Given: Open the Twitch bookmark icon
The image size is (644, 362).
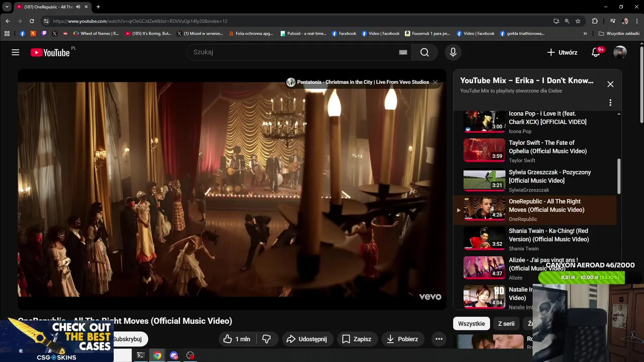Looking at the screenshot, I should (44, 34).
